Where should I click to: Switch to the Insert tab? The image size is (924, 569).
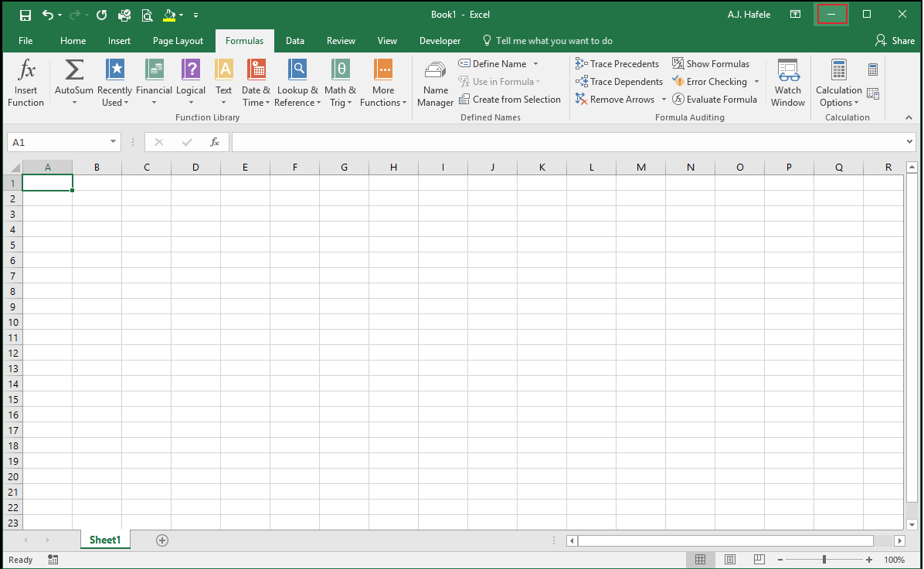(x=119, y=41)
